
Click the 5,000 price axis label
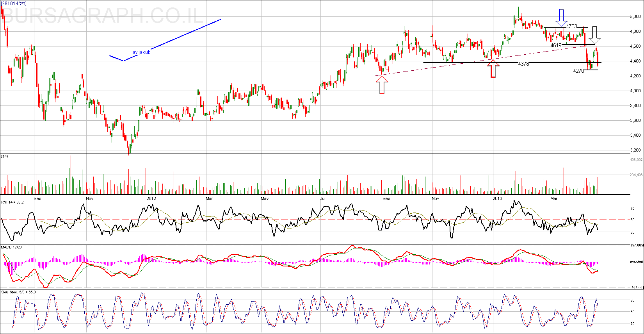tap(635, 16)
